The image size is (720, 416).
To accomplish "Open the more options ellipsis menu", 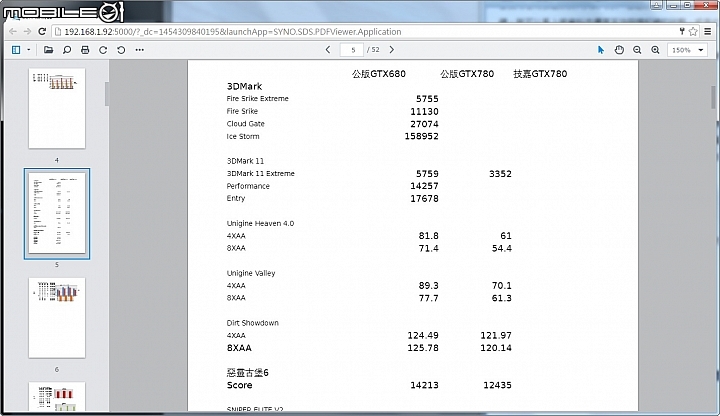I will click(x=140, y=50).
